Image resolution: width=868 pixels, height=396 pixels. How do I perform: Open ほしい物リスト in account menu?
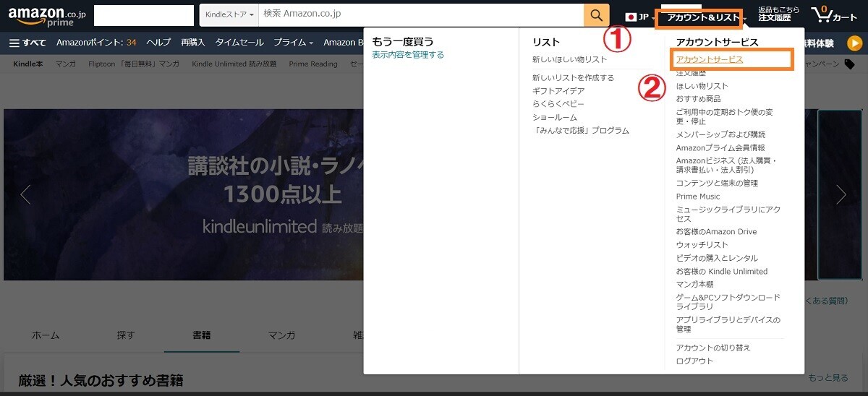(702, 86)
